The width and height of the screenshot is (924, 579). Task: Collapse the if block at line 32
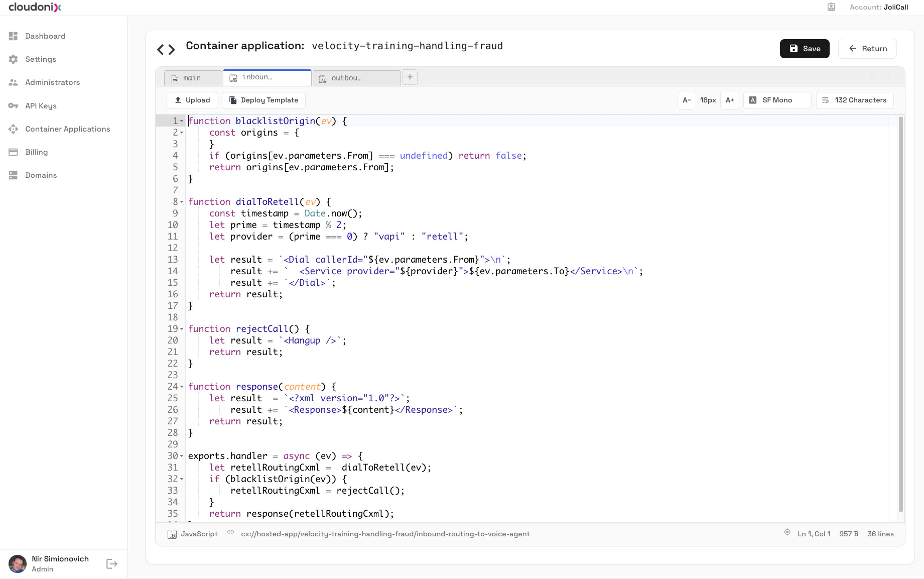pos(182,479)
